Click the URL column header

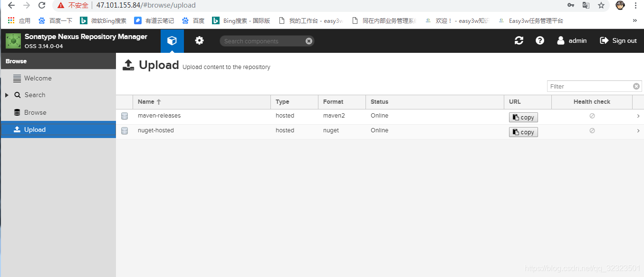[528, 102]
